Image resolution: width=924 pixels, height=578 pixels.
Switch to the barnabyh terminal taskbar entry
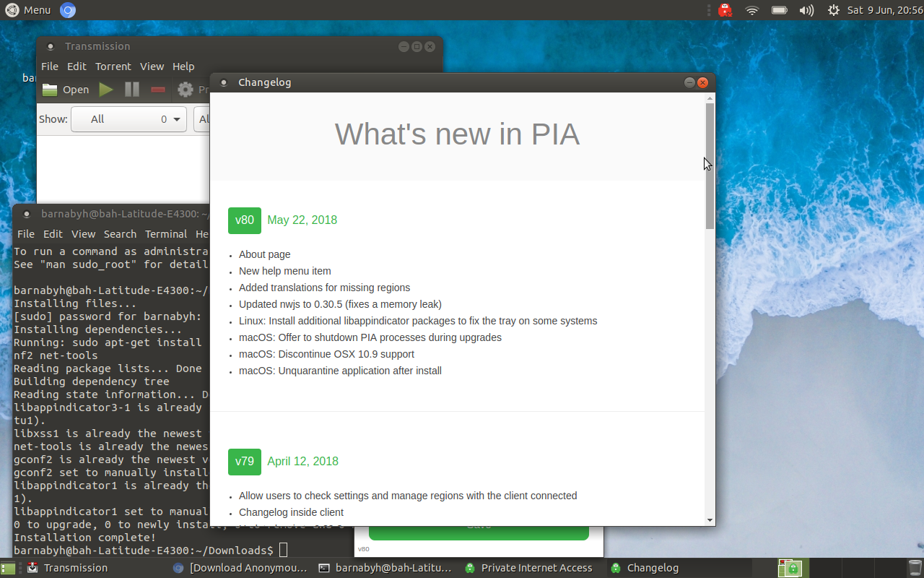tap(386, 568)
